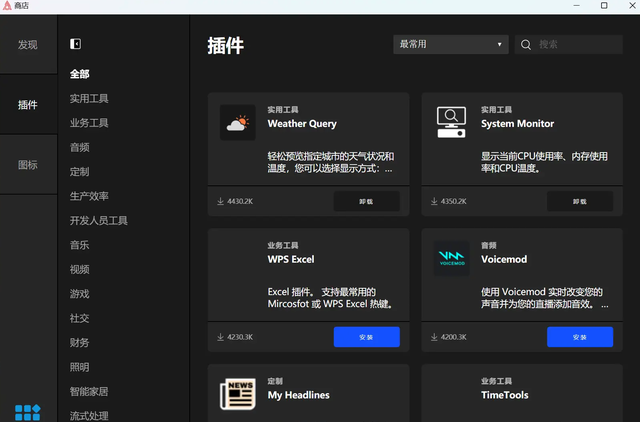
Task: Click 业务工具 tag above TimeTools
Action: coord(496,381)
